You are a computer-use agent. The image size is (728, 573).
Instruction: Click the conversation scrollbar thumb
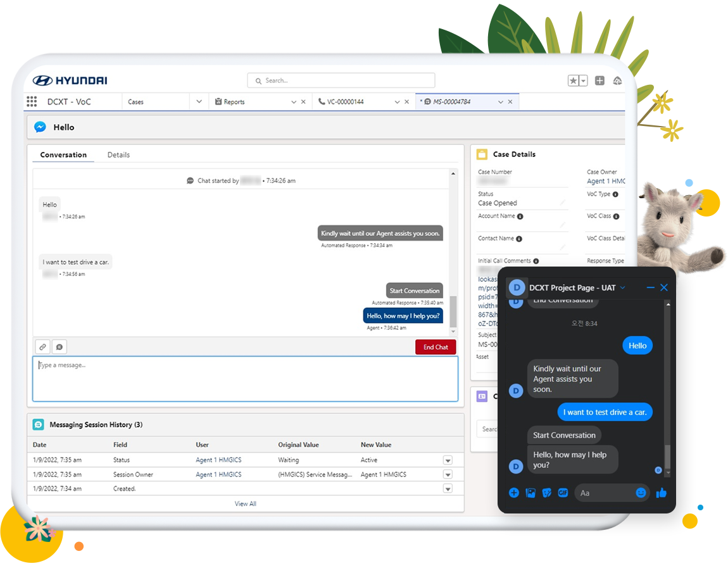pos(453,311)
